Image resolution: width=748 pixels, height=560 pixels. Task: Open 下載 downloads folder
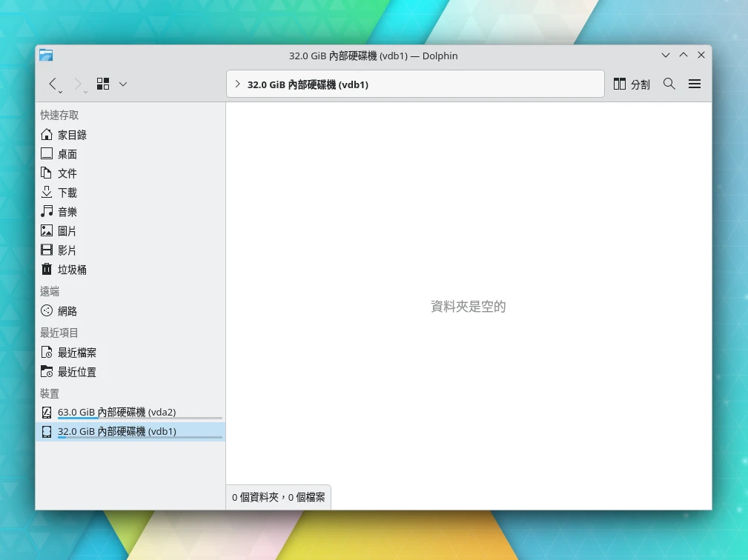(x=67, y=193)
